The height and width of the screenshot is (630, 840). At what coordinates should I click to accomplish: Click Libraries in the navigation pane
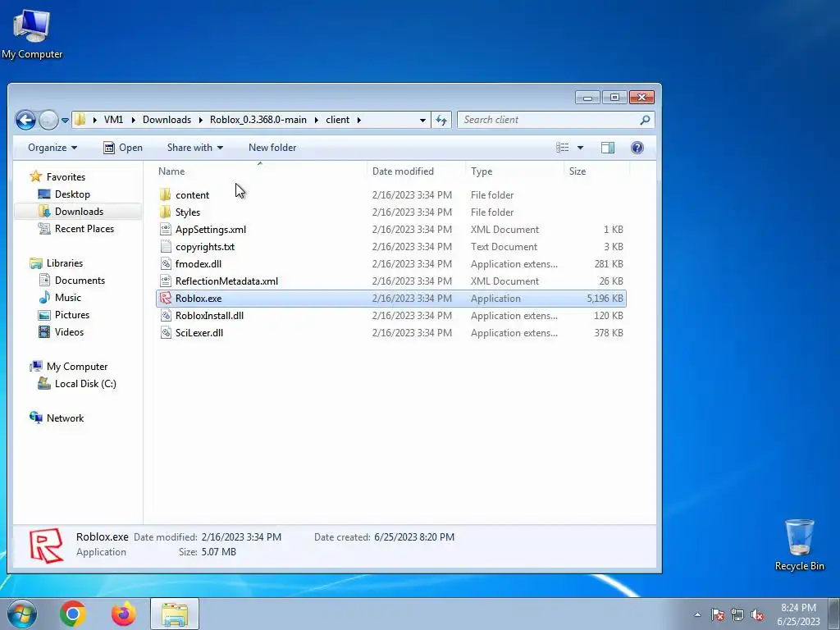(64, 263)
